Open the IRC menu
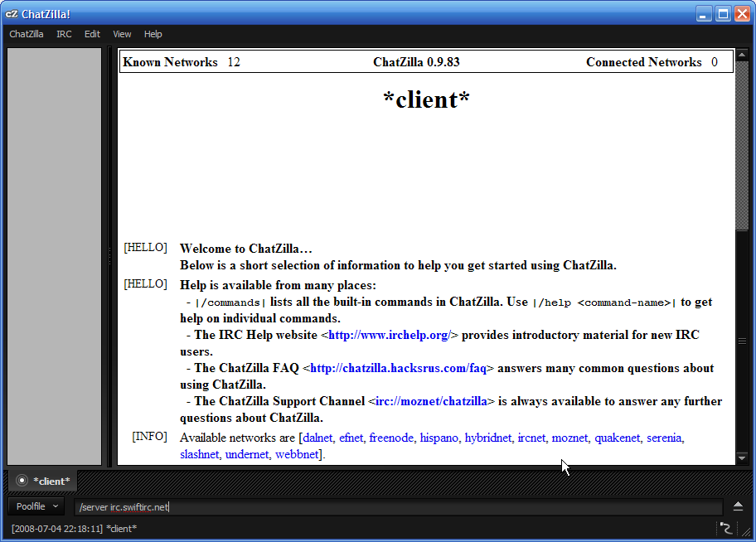 pyautogui.click(x=64, y=34)
